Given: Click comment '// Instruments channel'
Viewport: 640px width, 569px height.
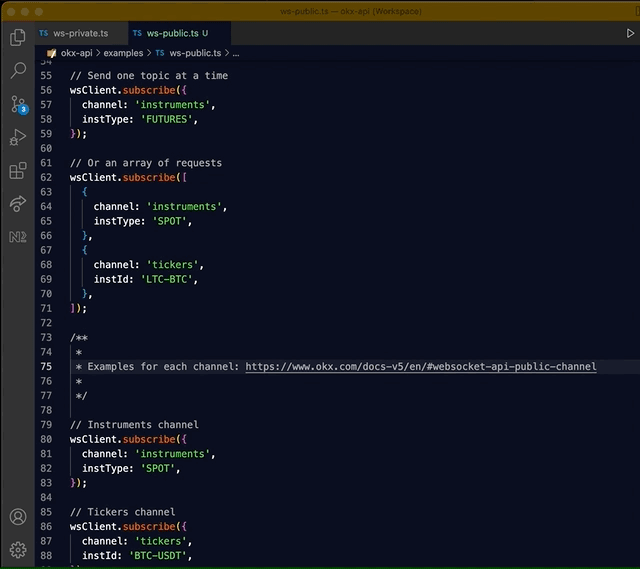Looking at the screenshot, I should coord(134,425).
